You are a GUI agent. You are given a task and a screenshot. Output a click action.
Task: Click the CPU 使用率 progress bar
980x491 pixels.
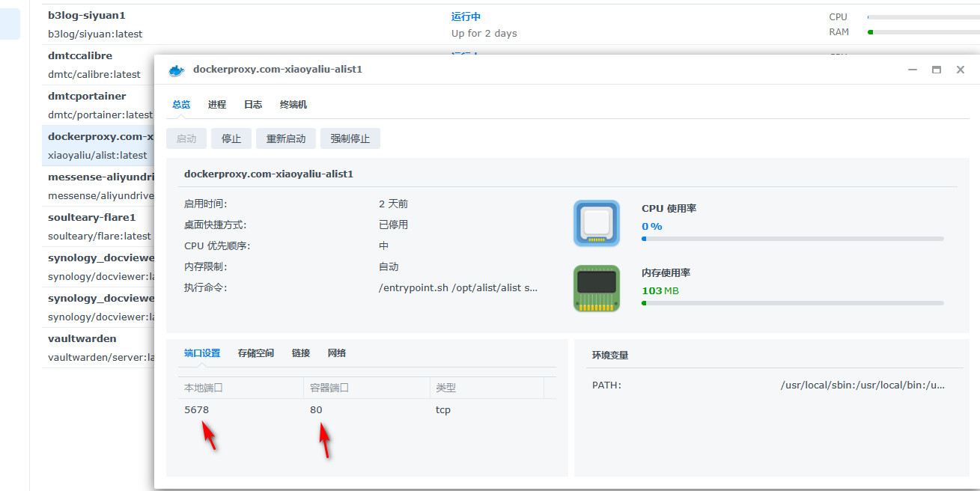click(x=793, y=239)
